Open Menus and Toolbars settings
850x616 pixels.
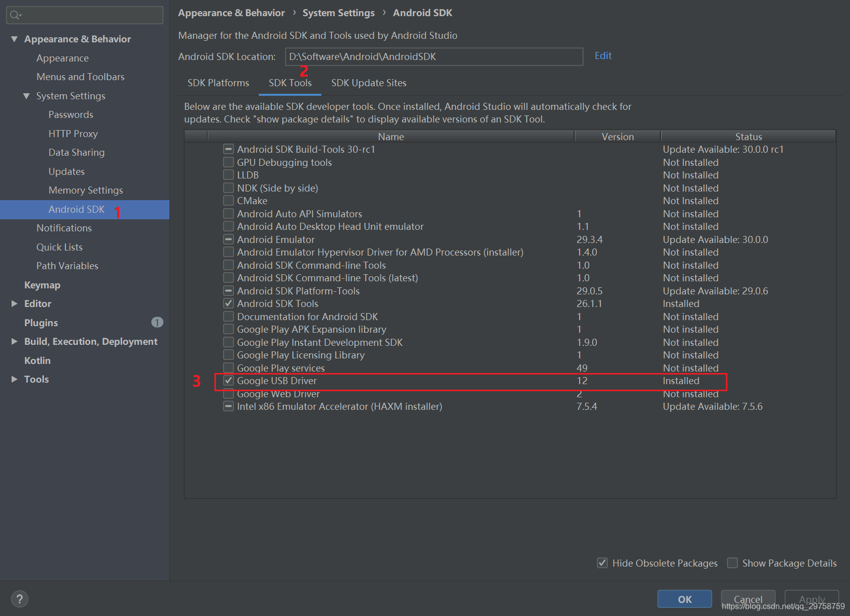(80, 77)
